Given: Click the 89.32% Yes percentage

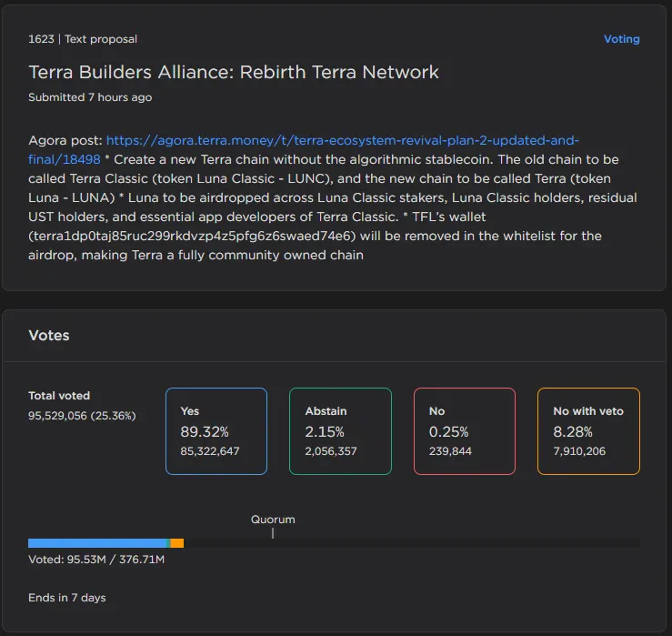Looking at the screenshot, I should [205, 432].
